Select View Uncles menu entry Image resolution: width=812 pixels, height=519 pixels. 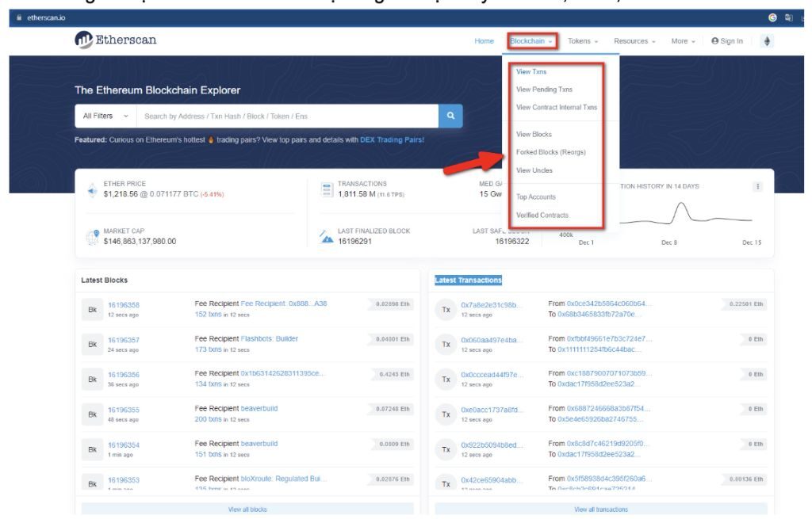534,170
